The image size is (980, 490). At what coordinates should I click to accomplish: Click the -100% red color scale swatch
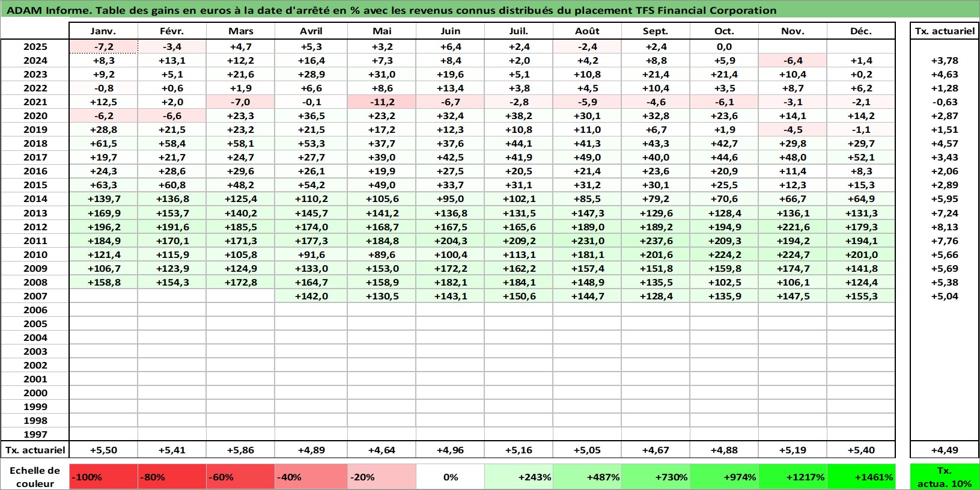(103, 476)
